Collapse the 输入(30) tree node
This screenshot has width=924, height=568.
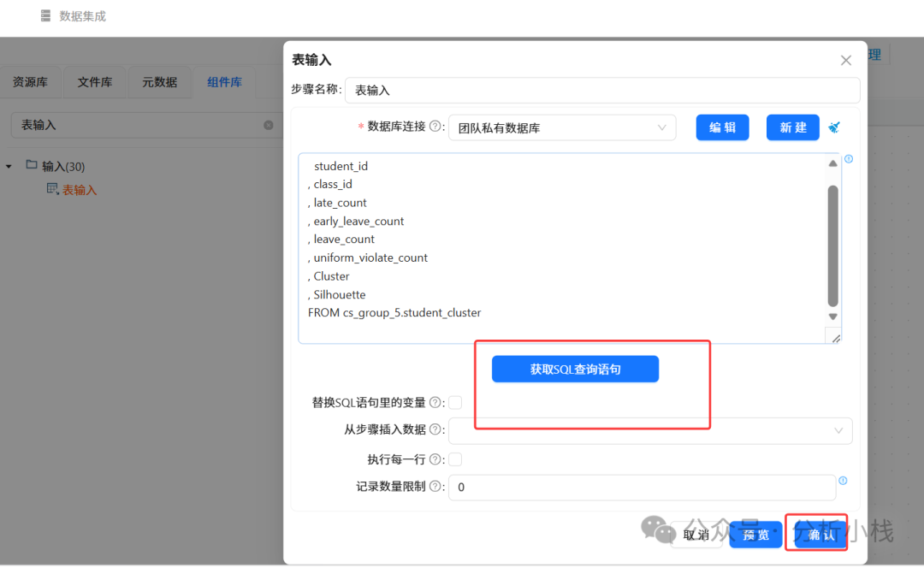click(9, 167)
